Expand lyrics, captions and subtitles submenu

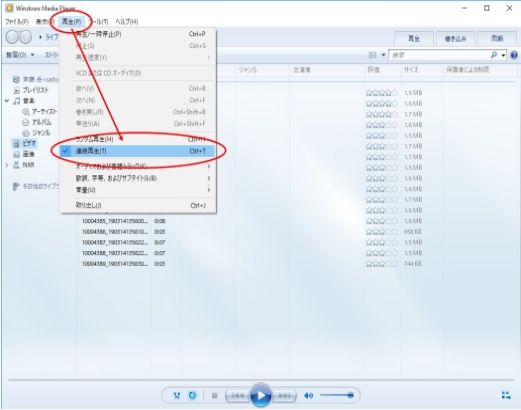pyautogui.click(x=138, y=178)
